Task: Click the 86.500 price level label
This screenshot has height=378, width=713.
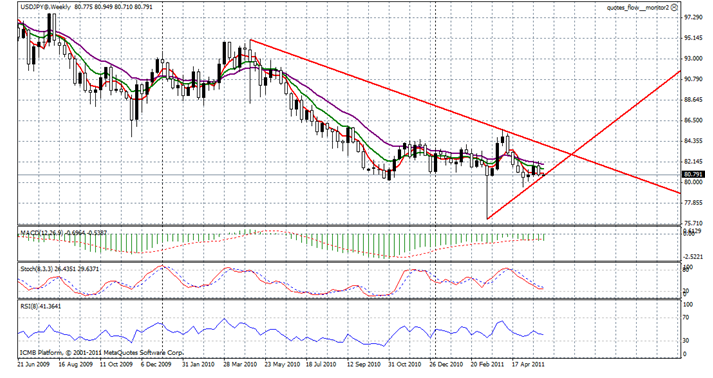Action: [693, 121]
